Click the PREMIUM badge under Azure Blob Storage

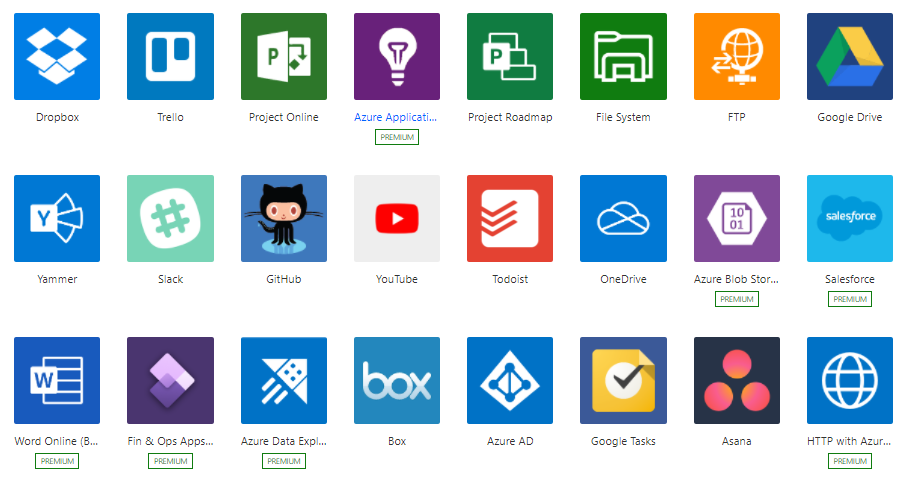click(737, 299)
